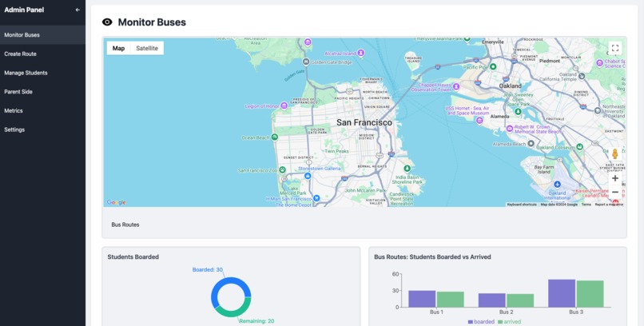Click the eye icon beside Monitor Buses

(107, 22)
